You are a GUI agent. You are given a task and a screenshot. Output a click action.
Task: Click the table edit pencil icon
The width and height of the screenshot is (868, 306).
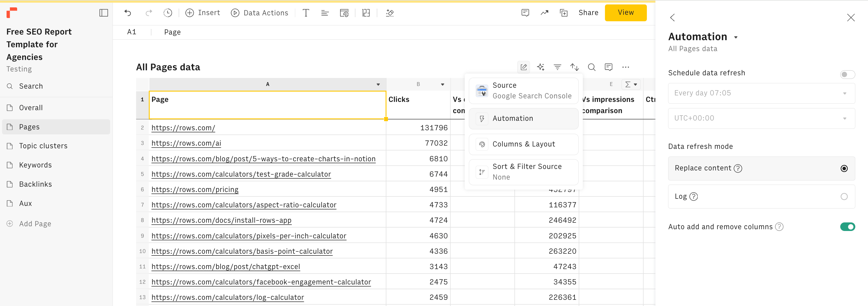pos(523,67)
